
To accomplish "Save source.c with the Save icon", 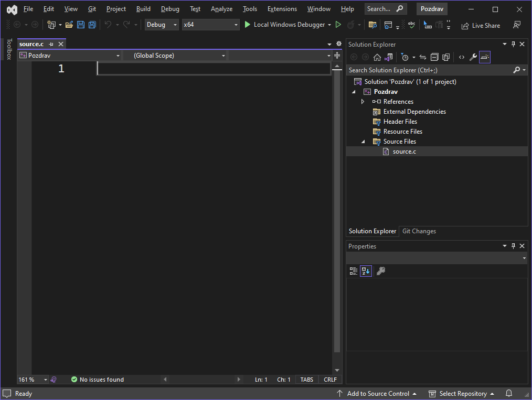I will 81,25.
